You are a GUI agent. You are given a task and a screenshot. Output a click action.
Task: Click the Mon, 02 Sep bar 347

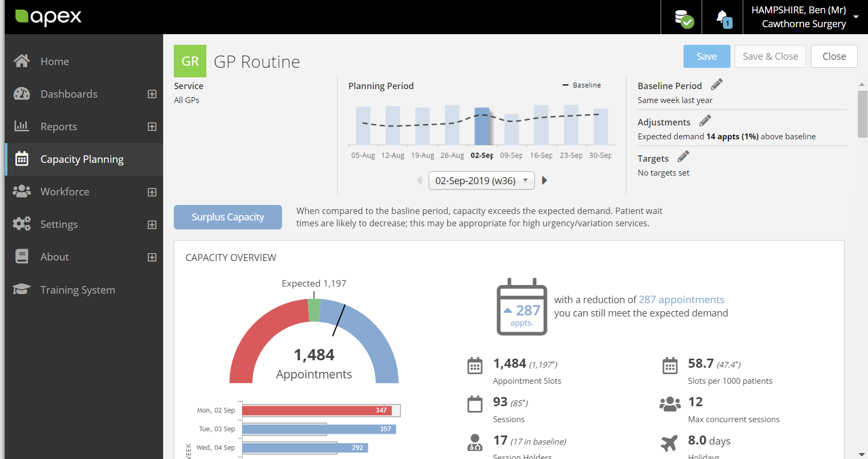coord(317,410)
